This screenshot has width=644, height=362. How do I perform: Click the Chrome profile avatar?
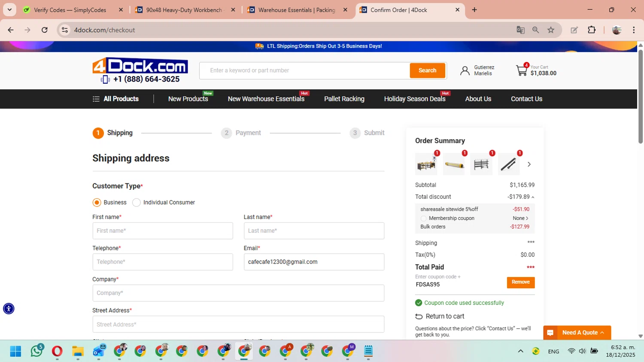(x=617, y=30)
